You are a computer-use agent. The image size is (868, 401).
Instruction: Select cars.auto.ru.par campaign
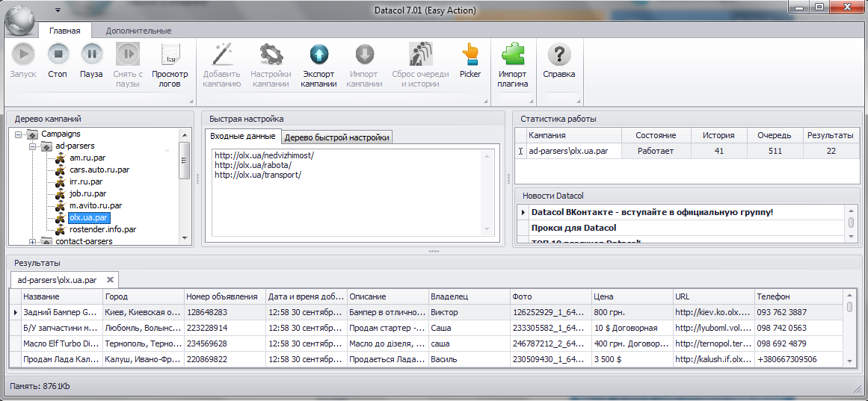(99, 170)
